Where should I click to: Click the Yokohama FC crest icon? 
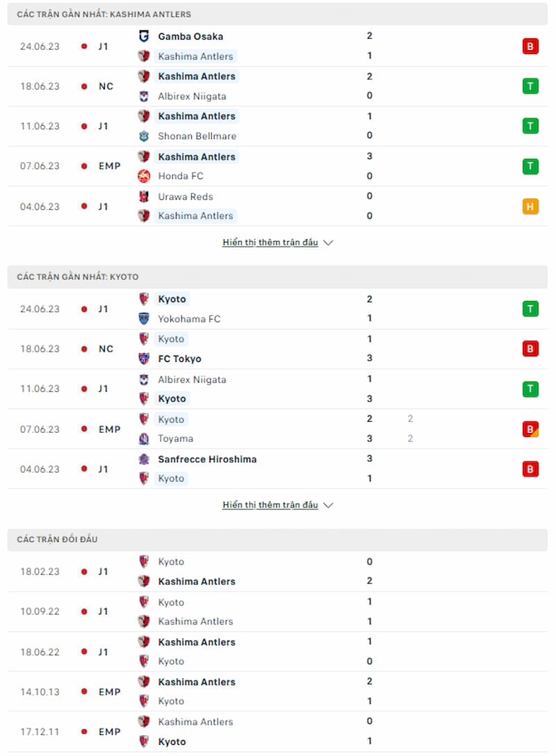[x=144, y=319]
